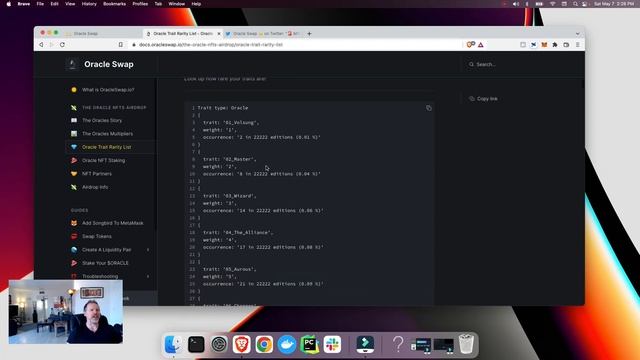This screenshot has height=360, width=640.
Task: Open the Bookmarks menu
Action: [x=114, y=4]
